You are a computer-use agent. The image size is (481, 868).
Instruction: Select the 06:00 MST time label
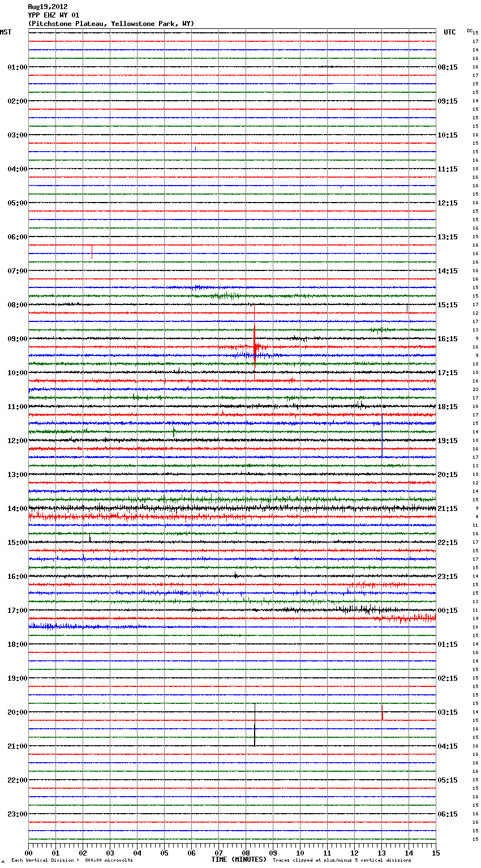click(x=17, y=237)
